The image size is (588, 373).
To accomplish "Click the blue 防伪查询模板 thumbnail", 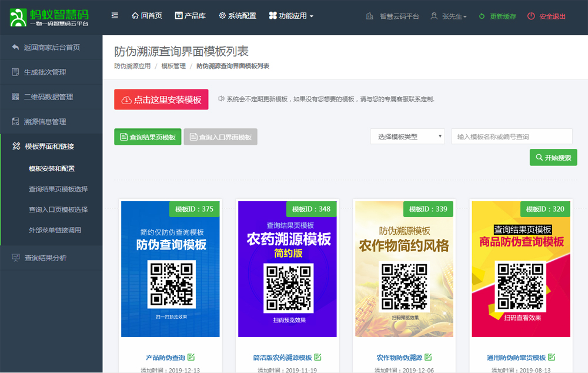I will point(171,269).
